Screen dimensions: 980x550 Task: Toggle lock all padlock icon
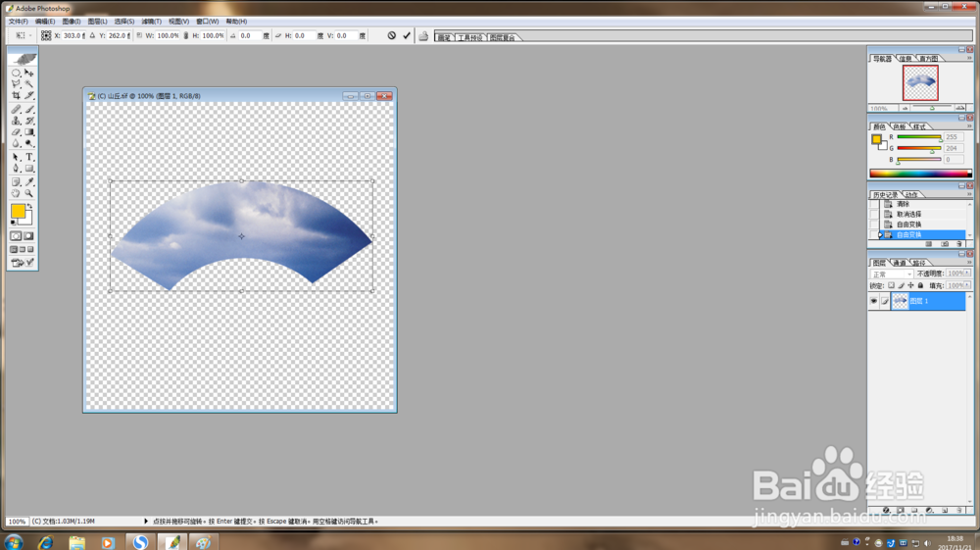(920, 285)
